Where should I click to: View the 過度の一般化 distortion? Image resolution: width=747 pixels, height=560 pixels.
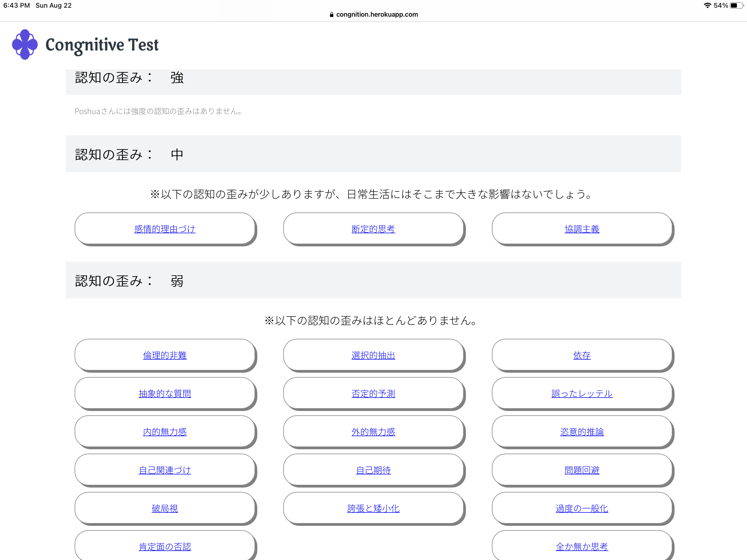tap(582, 508)
